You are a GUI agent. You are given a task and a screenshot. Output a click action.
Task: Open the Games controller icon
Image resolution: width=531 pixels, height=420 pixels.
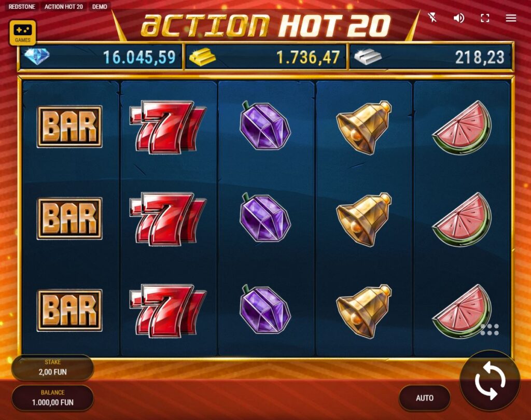click(23, 33)
